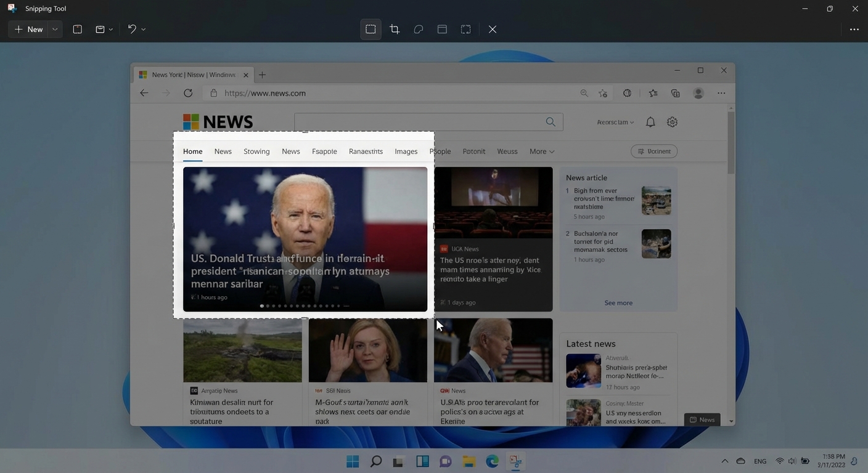Select the Home tab on the news page
The image size is (868, 473).
coord(192,151)
